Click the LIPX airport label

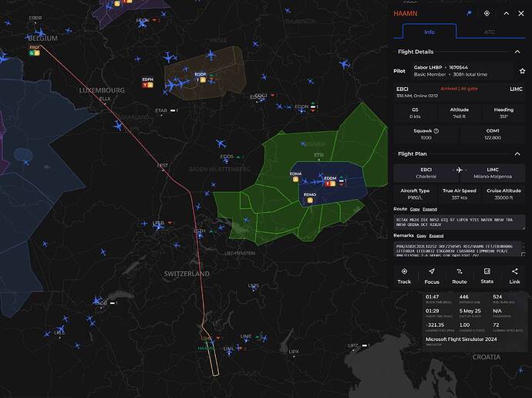coord(294,352)
